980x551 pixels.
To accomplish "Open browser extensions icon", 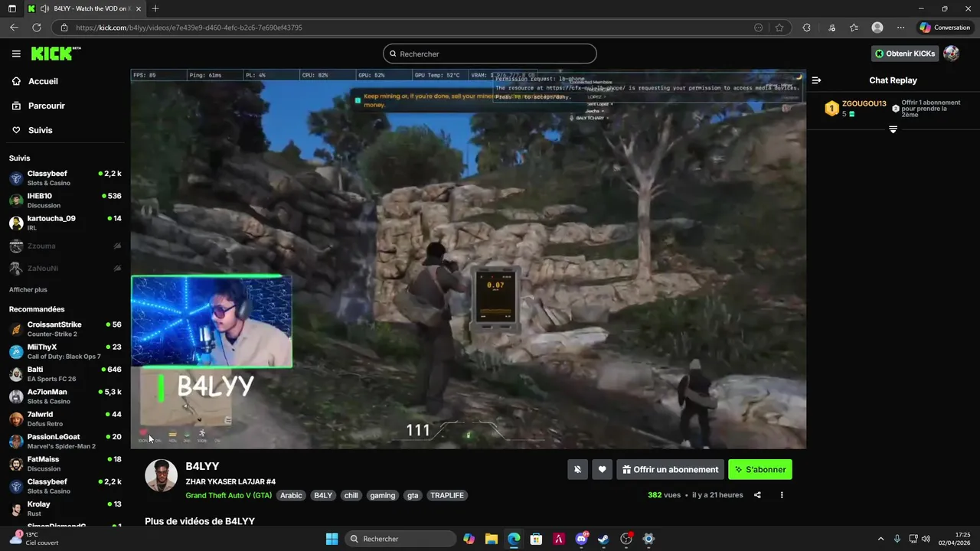I will (806, 28).
